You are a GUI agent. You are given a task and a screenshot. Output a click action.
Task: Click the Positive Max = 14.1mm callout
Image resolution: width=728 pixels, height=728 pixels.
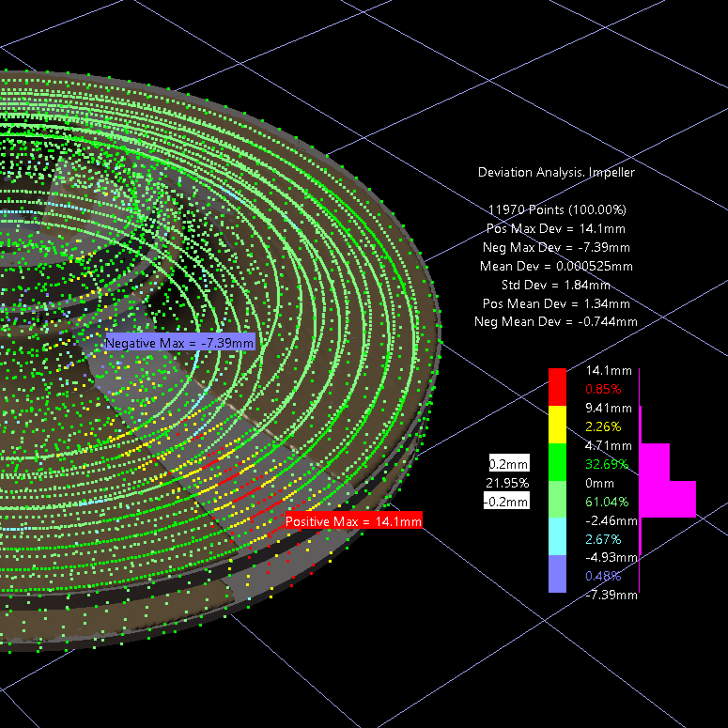tap(353, 520)
